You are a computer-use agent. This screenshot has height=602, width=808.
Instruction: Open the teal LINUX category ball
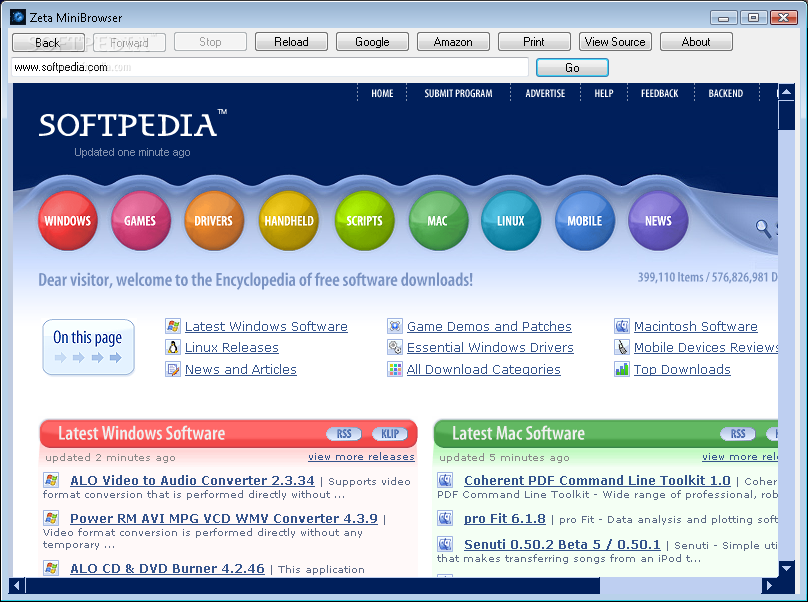[511, 221]
